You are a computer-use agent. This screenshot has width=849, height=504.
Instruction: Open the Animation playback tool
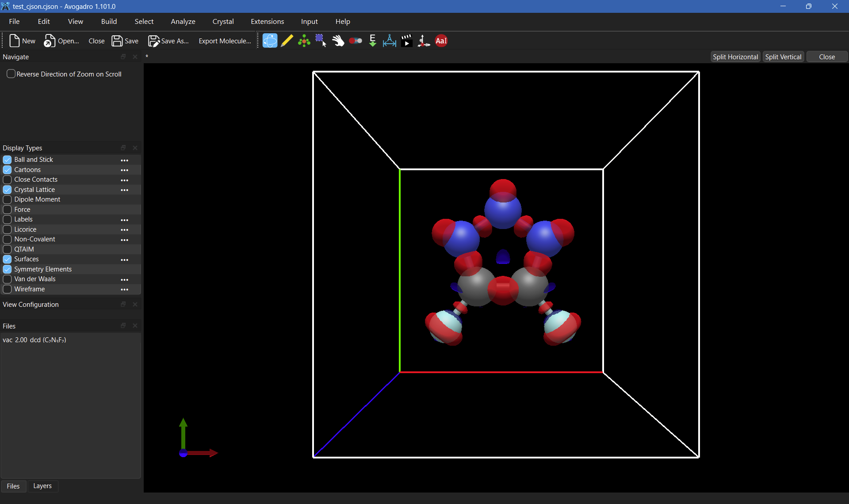[x=407, y=41]
